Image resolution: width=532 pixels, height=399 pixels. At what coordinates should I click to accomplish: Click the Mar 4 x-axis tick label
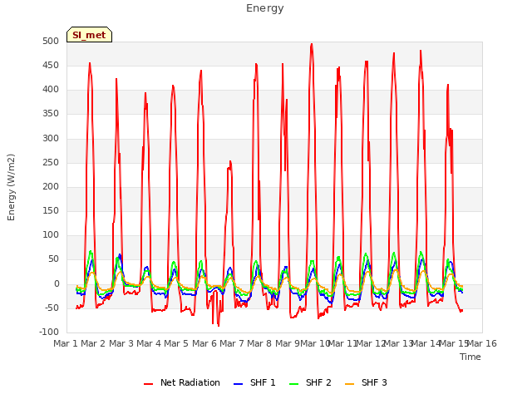coord(149,343)
